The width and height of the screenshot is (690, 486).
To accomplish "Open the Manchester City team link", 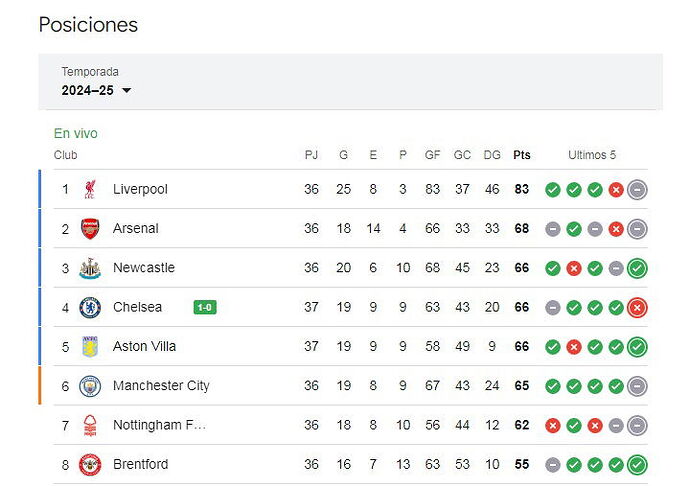I will (x=161, y=386).
